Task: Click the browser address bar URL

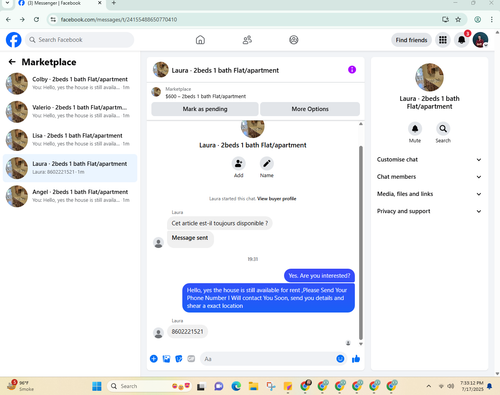Action: click(119, 20)
